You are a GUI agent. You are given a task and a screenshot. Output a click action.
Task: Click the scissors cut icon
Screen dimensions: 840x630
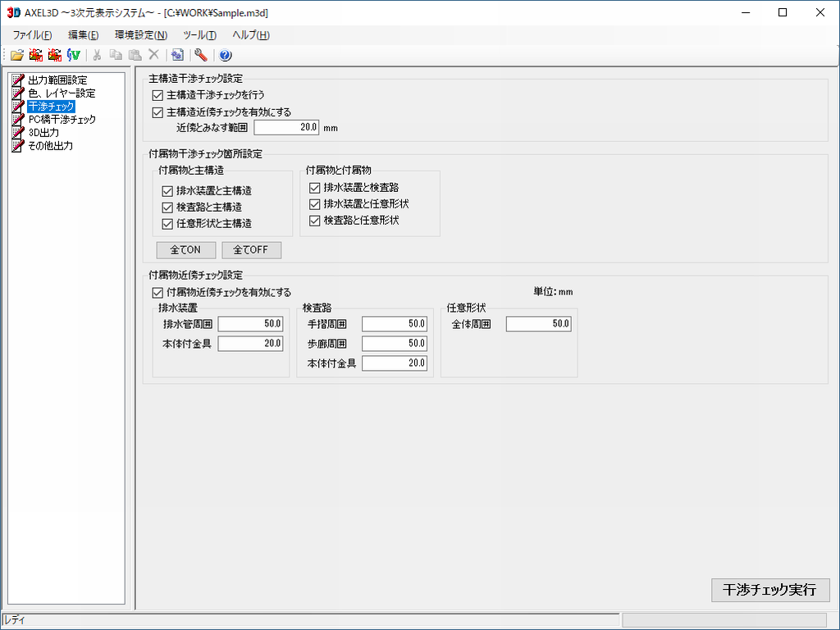point(97,55)
